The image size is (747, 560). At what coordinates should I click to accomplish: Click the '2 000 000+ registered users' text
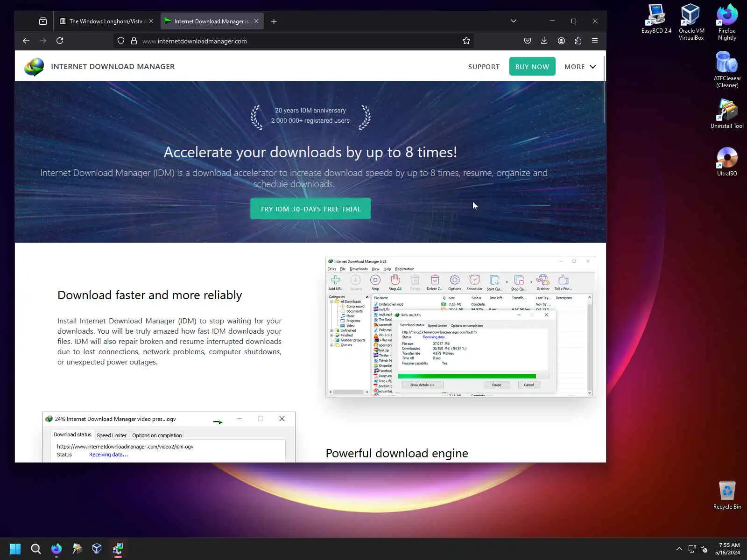coord(310,120)
